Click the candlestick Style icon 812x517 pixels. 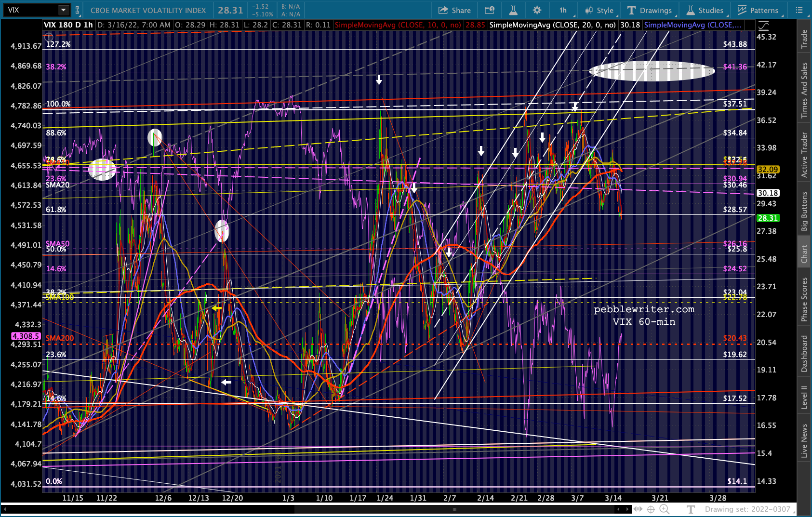[589, 10]
